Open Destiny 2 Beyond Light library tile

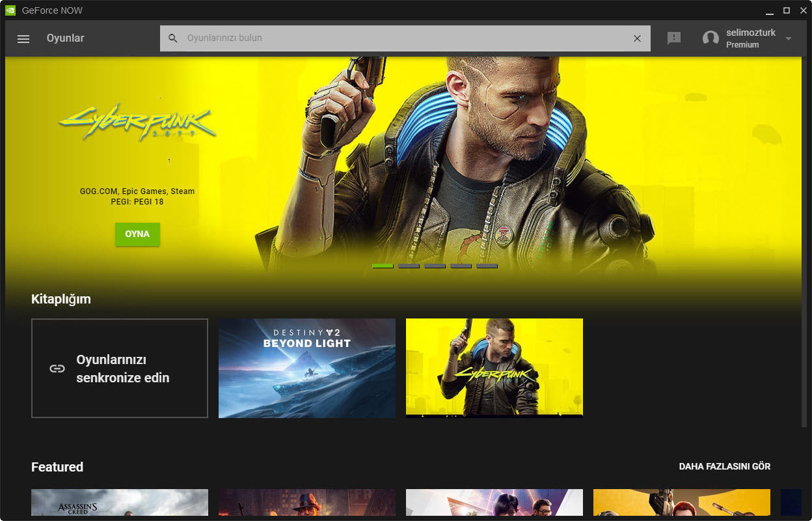pos(307,368)
